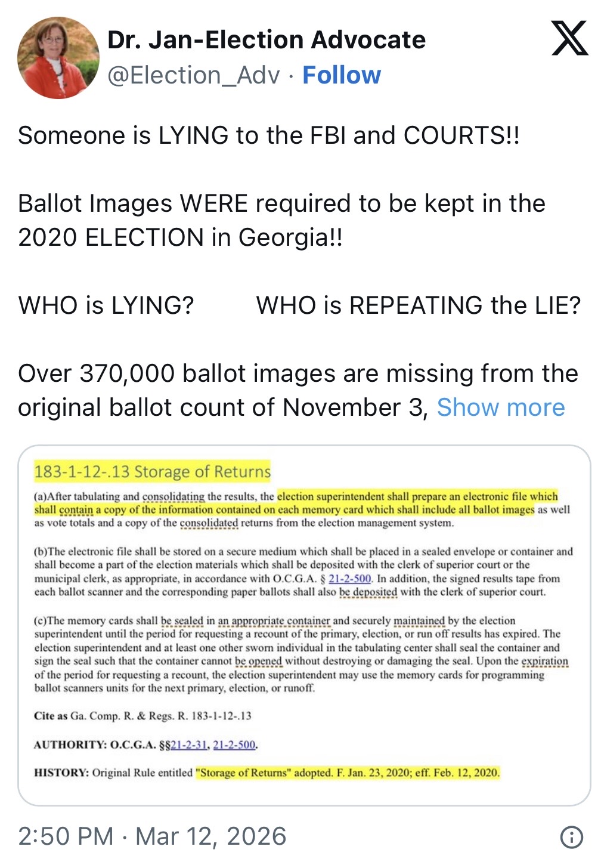Click the X logo icon
The image size is (601, 868).
[569, 38]
